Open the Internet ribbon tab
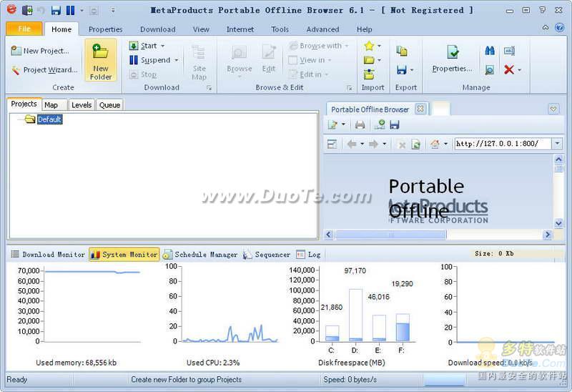 pyautogui.click(x=240, y=29)
